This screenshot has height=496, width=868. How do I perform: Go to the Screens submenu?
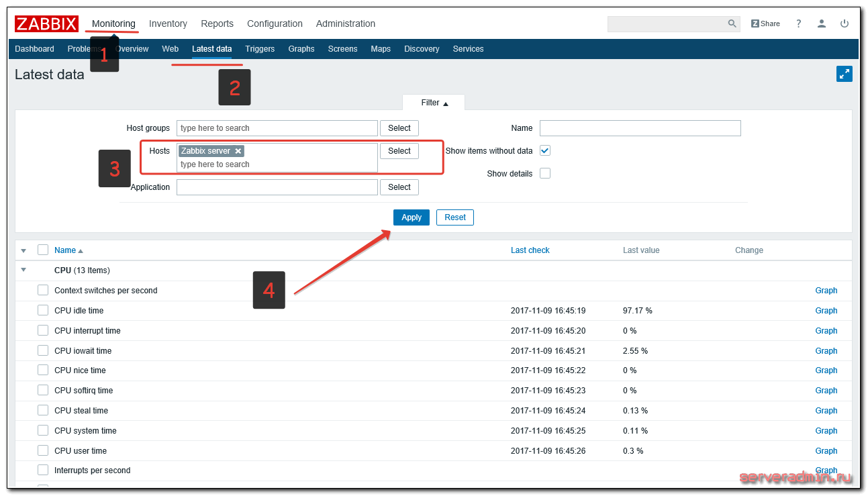pos(342,49)
